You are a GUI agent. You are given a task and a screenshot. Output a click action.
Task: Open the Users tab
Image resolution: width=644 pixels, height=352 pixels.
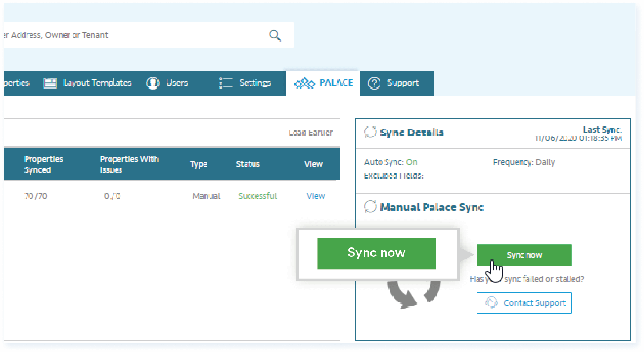point(167,83)
